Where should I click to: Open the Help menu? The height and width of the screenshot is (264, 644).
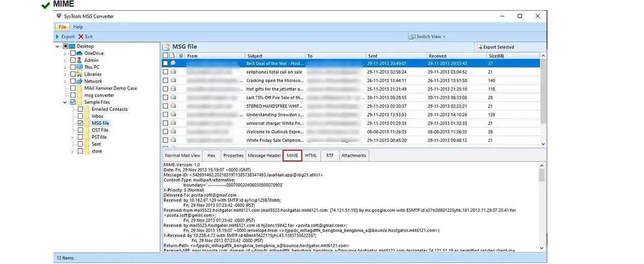point(78,27)
